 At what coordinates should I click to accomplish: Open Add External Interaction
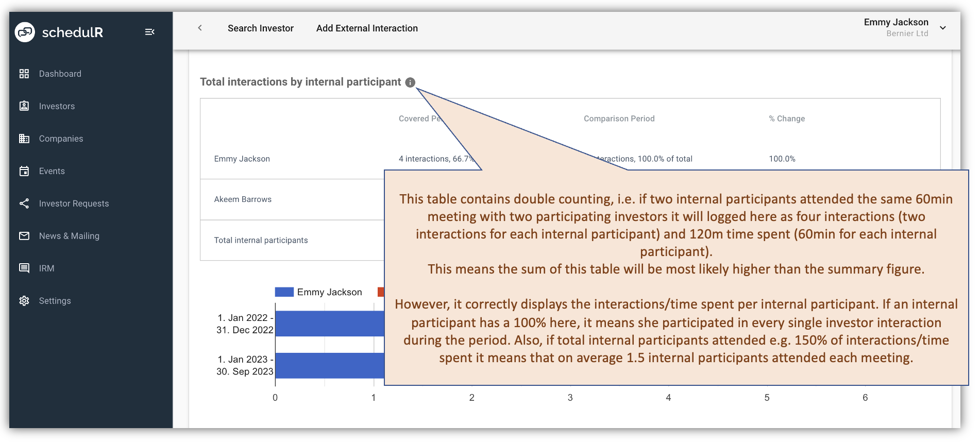point(366,28)
